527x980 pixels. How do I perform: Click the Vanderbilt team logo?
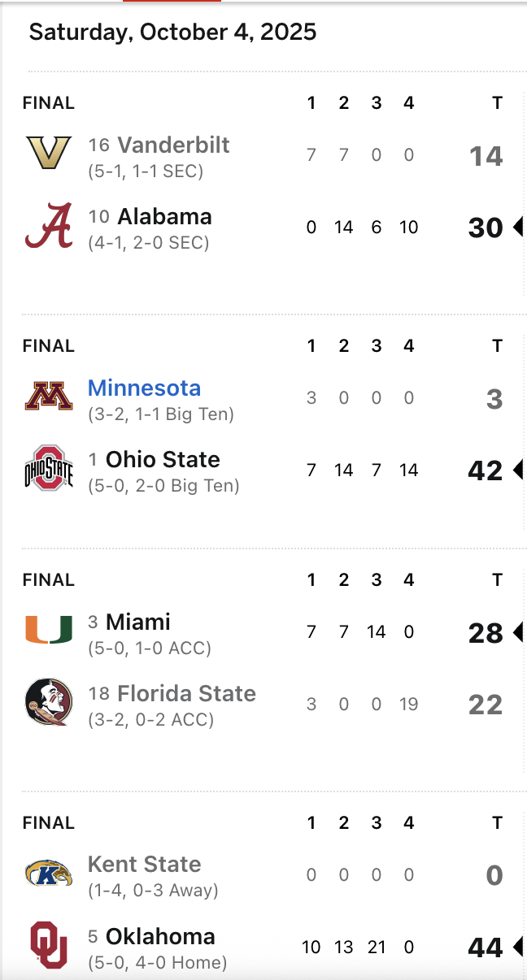(49, 153)
